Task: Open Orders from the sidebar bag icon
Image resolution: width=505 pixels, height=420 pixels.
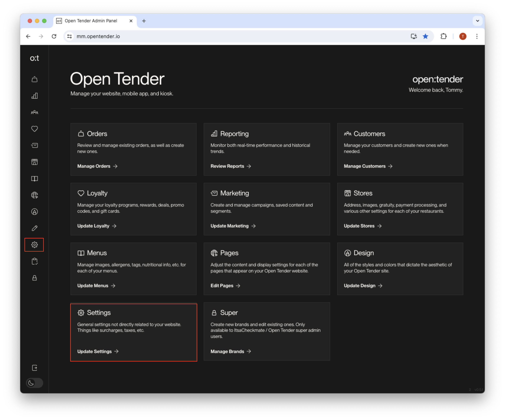Action: (34, 79)
